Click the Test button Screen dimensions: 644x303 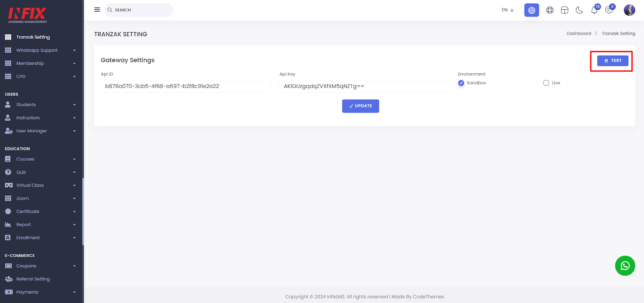point(613,61)
